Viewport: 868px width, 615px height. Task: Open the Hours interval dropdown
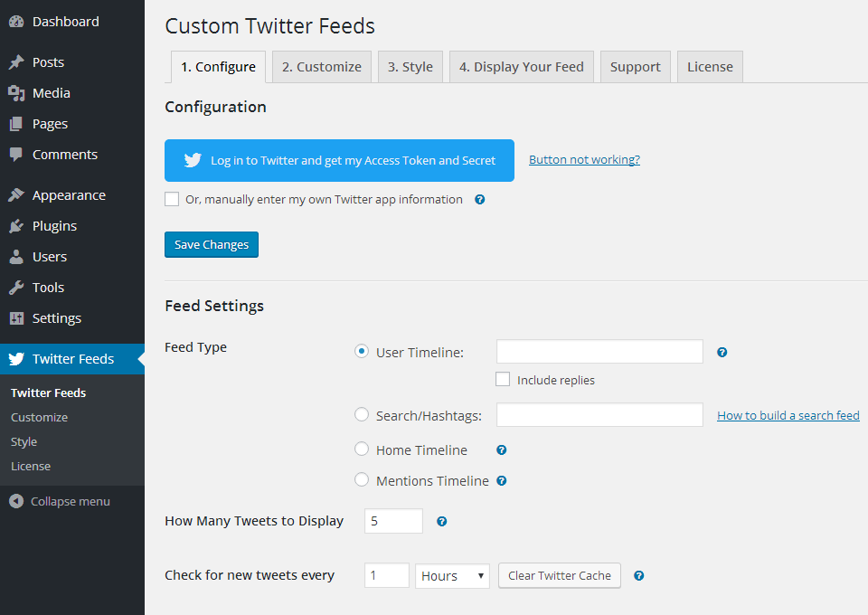(452, 576)
